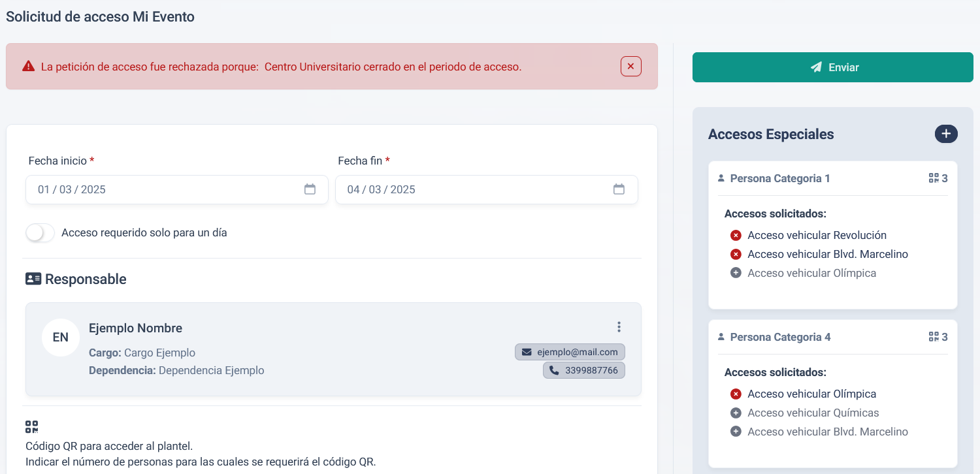
Task: Remove Acceso vehicular Blvd. Marcelino under Persona Categoria 1
Action: point(736,254)
